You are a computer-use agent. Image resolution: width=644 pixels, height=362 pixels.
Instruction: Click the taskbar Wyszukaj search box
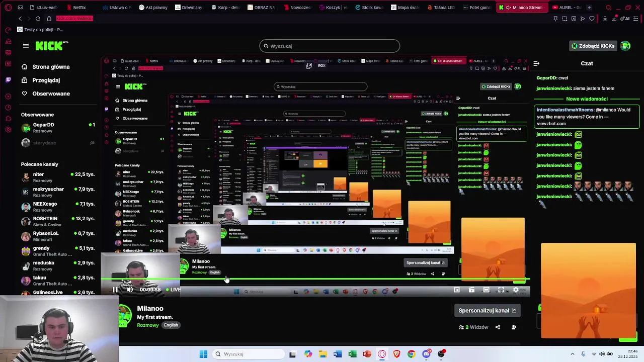coord(248,354)
